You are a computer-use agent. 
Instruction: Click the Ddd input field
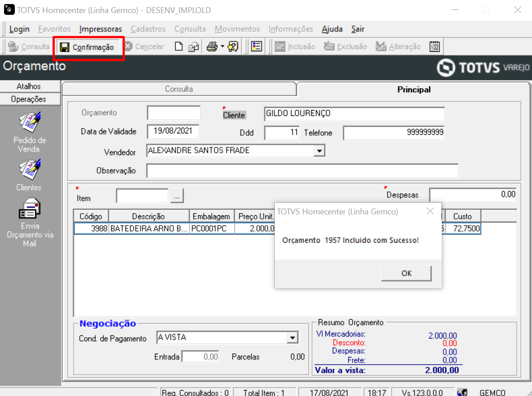(282, 133)
